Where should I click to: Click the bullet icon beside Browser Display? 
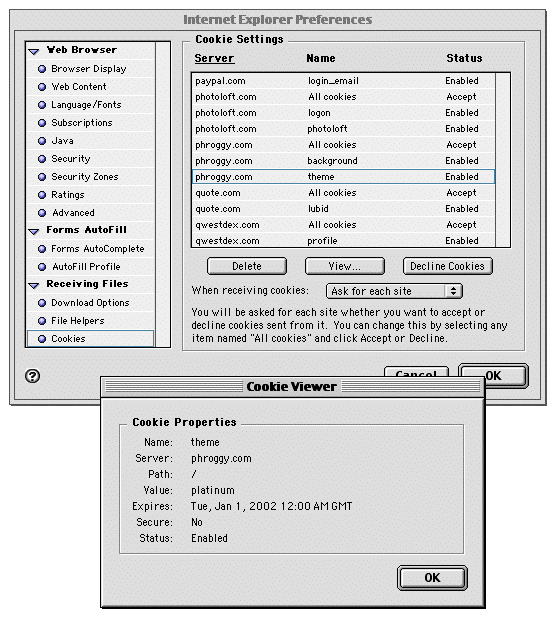[x=42, y=69]
